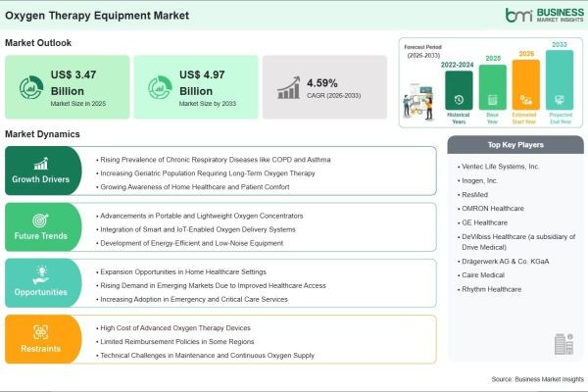
Task: Click the US$ 4.97 Billion value
Action: point(202,82)
